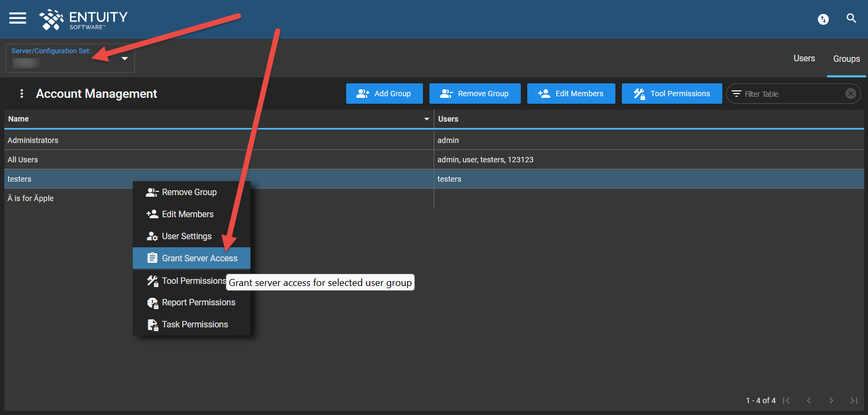Choose Edit Members in context menu
Viewport: 868px width, 415px height.
[x=191, y=214]
